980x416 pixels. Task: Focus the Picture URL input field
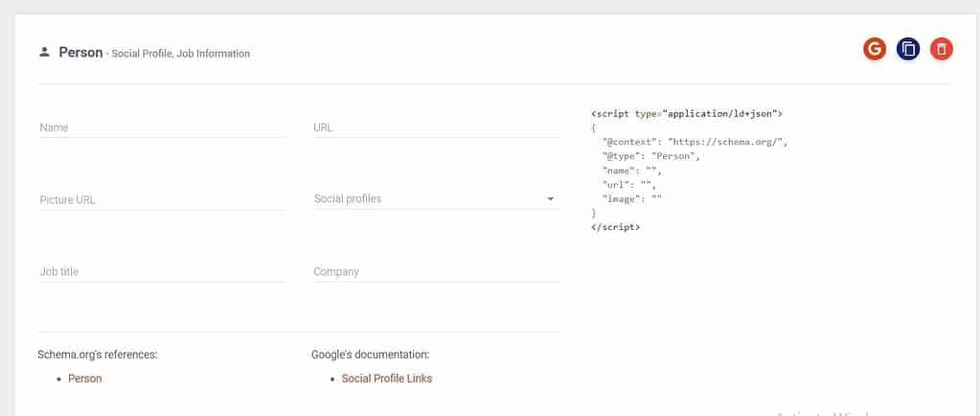[x=161, y=200]
